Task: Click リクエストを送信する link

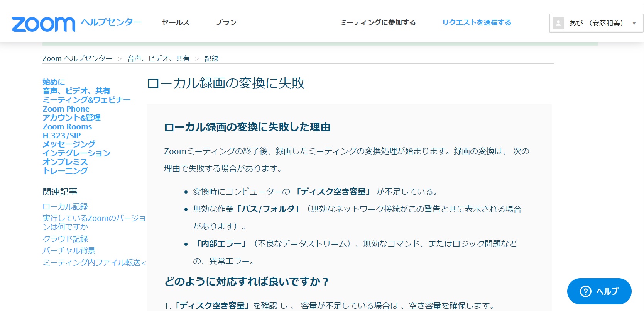Action: 477,22
